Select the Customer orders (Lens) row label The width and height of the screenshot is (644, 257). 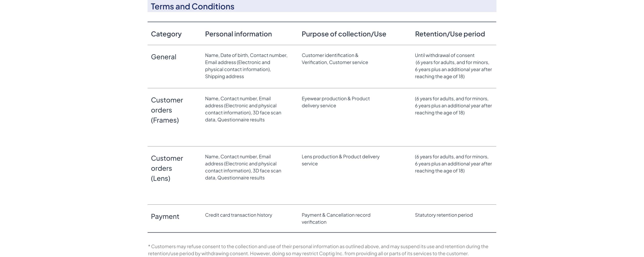coord(167,168)
